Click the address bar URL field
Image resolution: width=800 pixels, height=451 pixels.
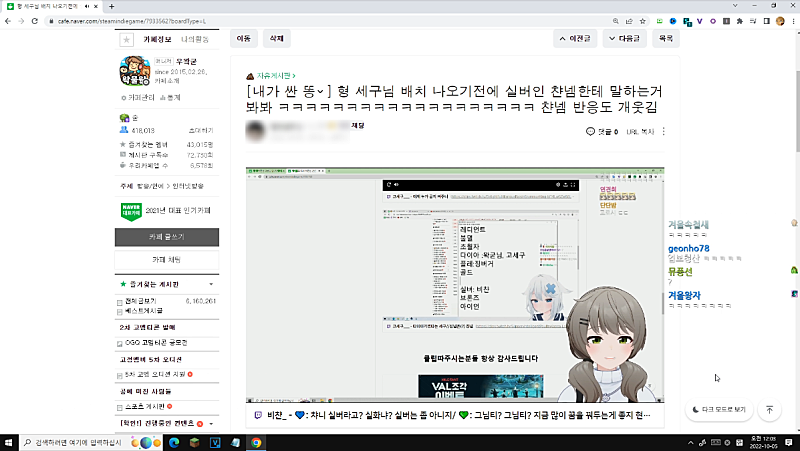coord(327,21)
